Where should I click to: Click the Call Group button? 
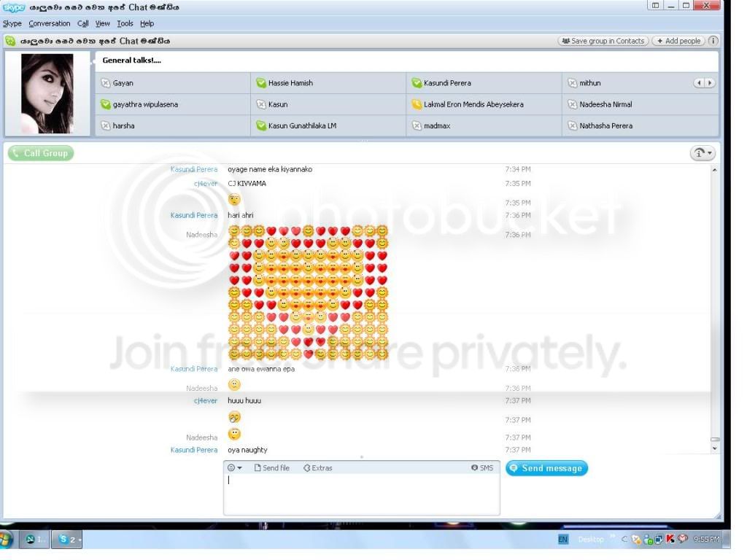[41, 153]
